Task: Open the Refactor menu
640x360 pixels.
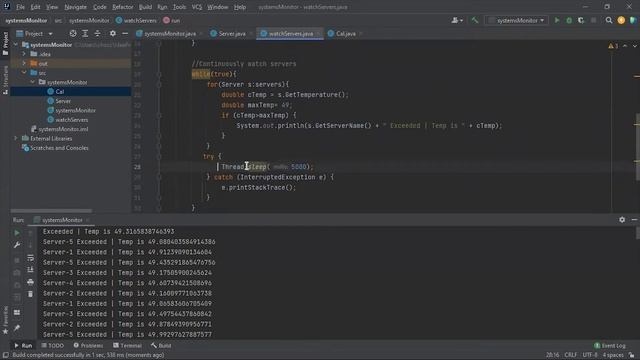Action: [x=122, y=7]
